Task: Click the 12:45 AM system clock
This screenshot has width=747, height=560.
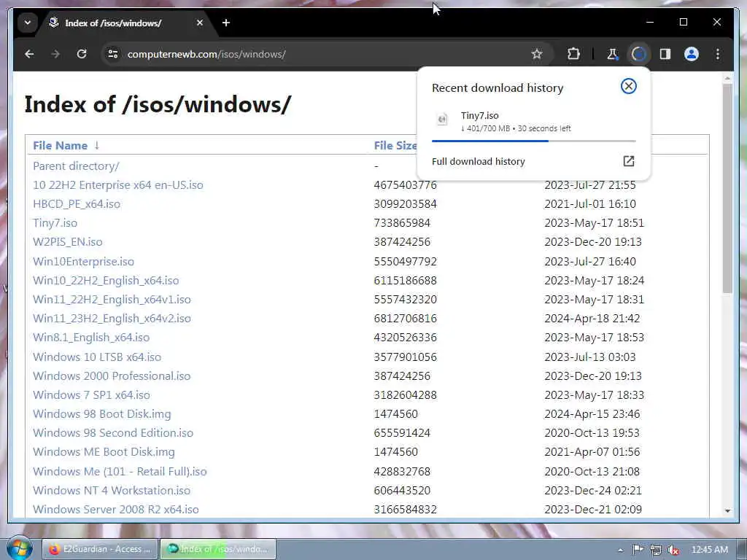Action: pyautogui.click(x=709, y=550)
